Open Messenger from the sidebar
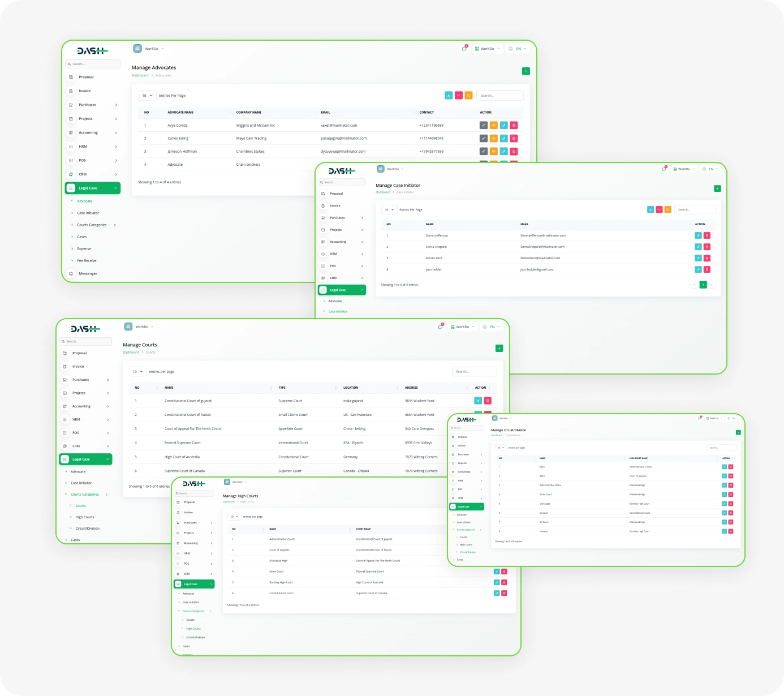This screenshot has height=696, width=784. click(x=88, y=274)
